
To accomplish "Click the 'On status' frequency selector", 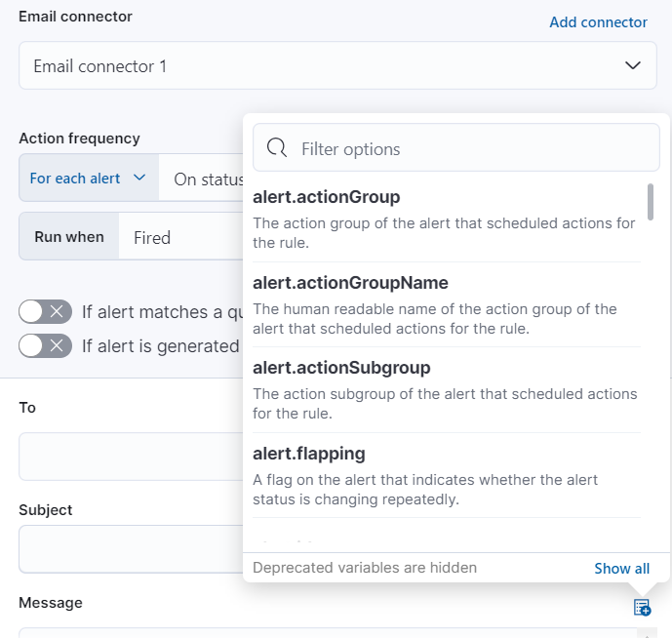I will [207, 179].
